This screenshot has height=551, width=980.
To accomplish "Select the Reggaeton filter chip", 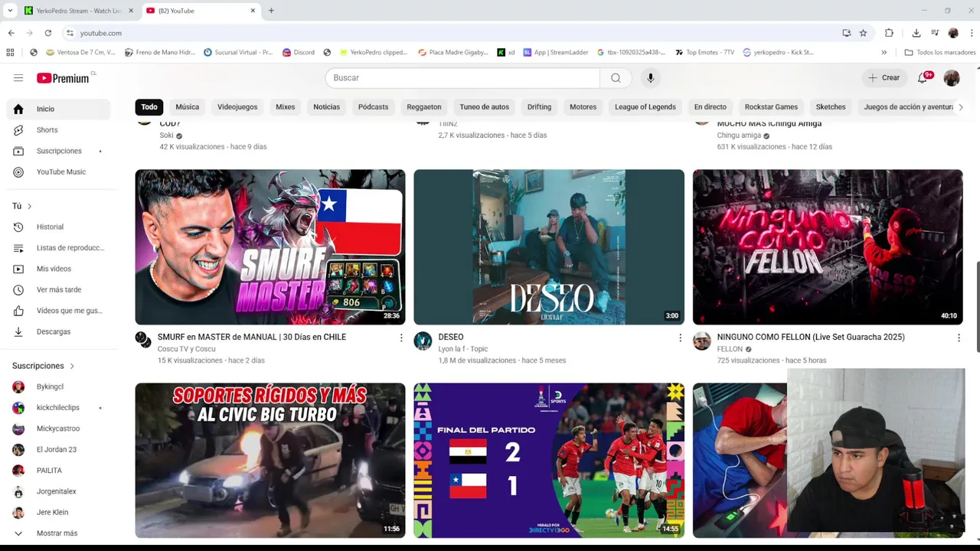I will pyautogui.click(x=424, y=107).
